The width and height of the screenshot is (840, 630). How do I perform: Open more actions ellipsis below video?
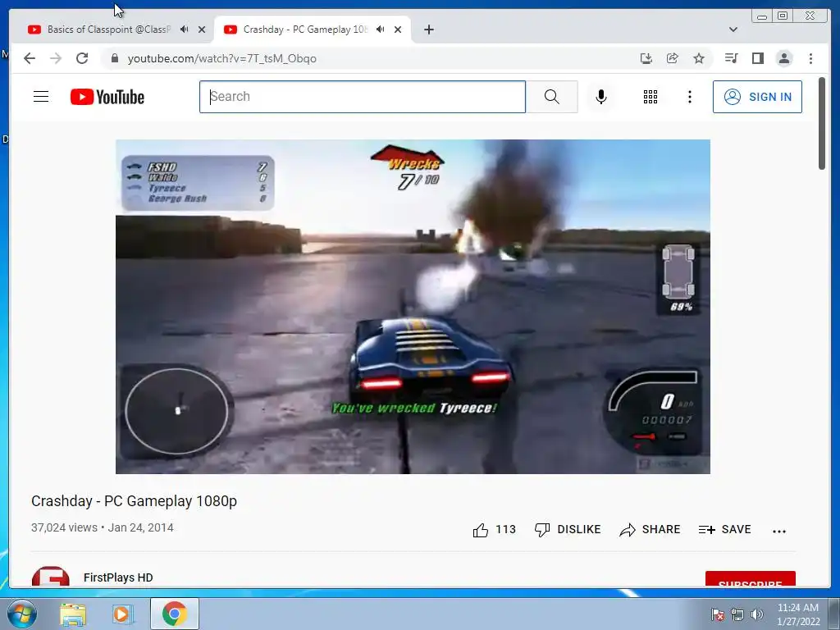[x=779, y=531]
